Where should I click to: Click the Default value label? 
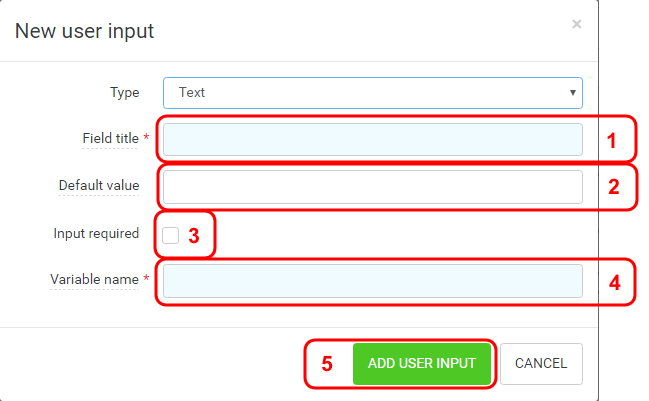[x=99, y=186]
